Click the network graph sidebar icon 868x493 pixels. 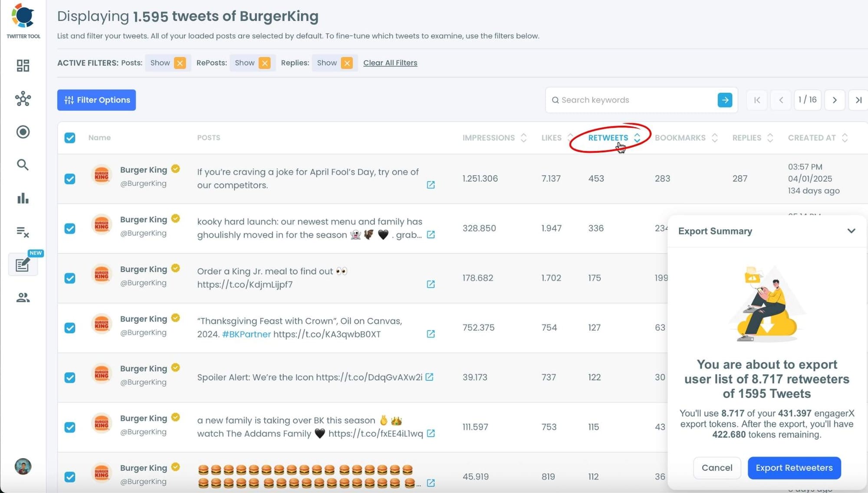pos(23,99)
